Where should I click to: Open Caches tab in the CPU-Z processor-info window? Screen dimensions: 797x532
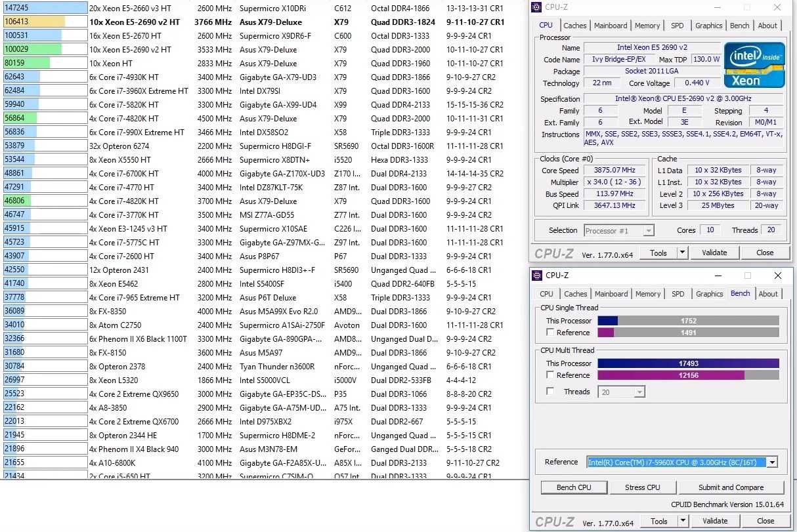click(x=575, y=26)
